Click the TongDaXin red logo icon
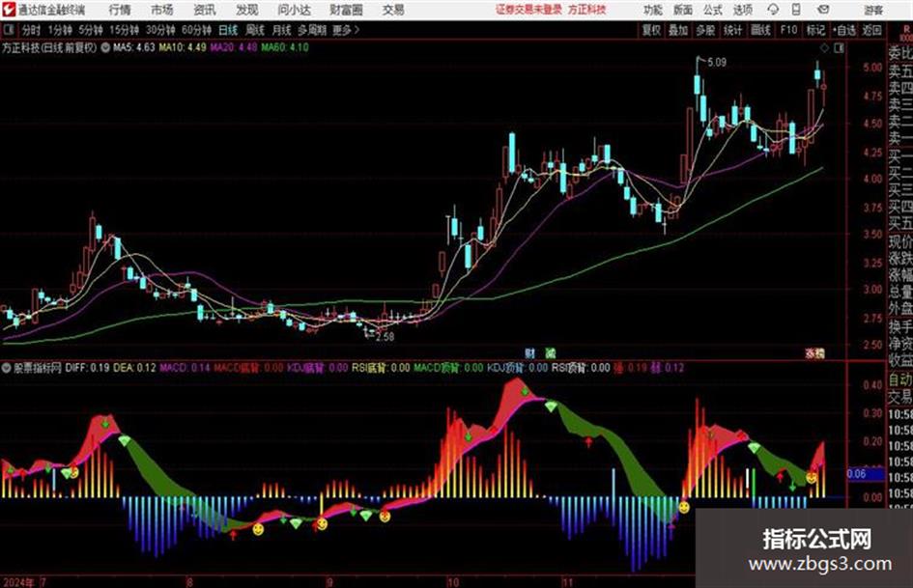The width and height of the screenshot is (913, 588). click(x=9, y=10)
